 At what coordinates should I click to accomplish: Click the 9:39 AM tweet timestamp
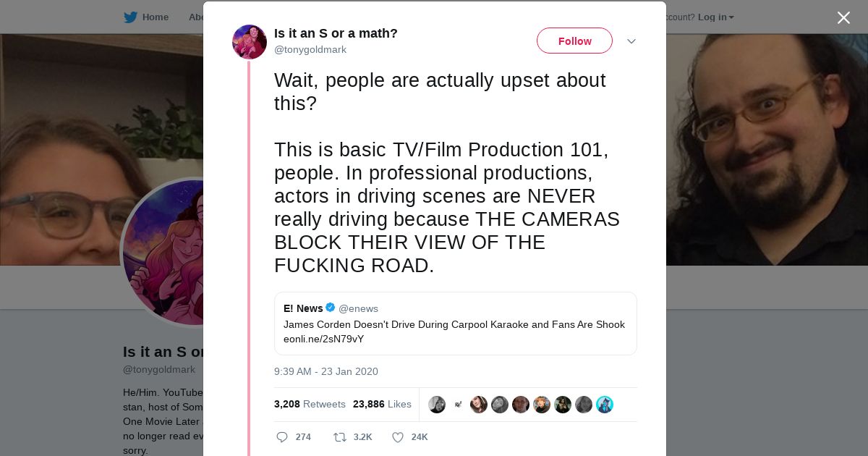click(x=326, y=371)
